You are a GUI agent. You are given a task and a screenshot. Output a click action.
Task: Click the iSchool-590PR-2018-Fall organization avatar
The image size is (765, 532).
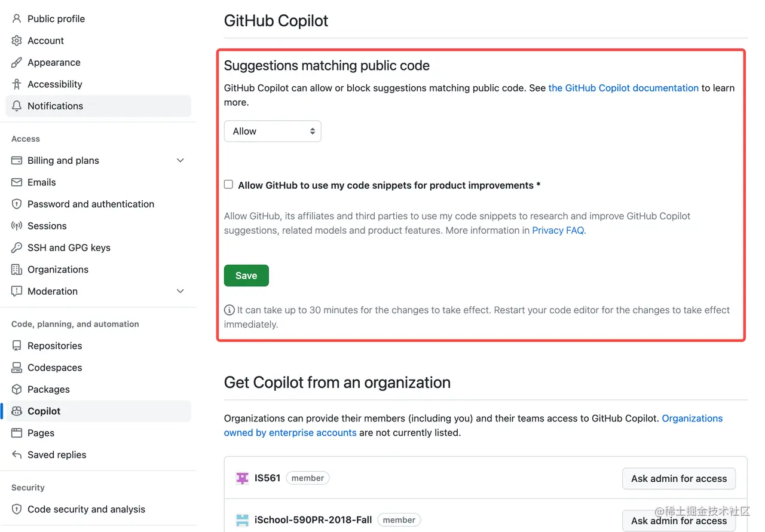click(x=242, y=520)
